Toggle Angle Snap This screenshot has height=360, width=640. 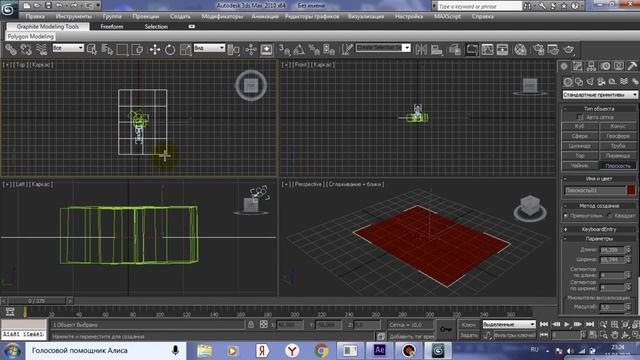coord(299,50)
